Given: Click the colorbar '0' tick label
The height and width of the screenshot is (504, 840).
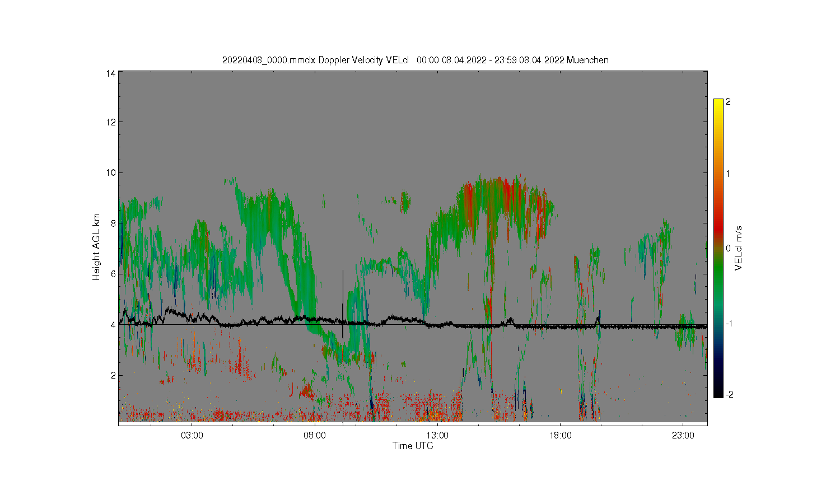Looking at the screenshot, I should pyautogui.click(x=728, y=248).
